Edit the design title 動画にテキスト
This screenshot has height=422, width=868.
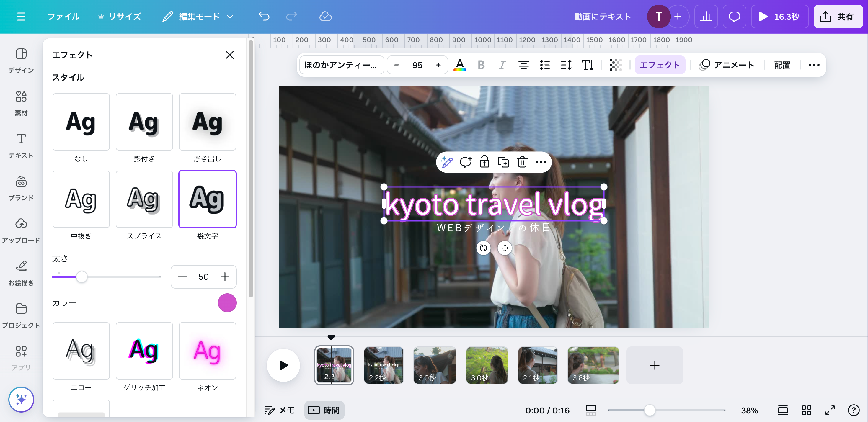coord(603,17)
